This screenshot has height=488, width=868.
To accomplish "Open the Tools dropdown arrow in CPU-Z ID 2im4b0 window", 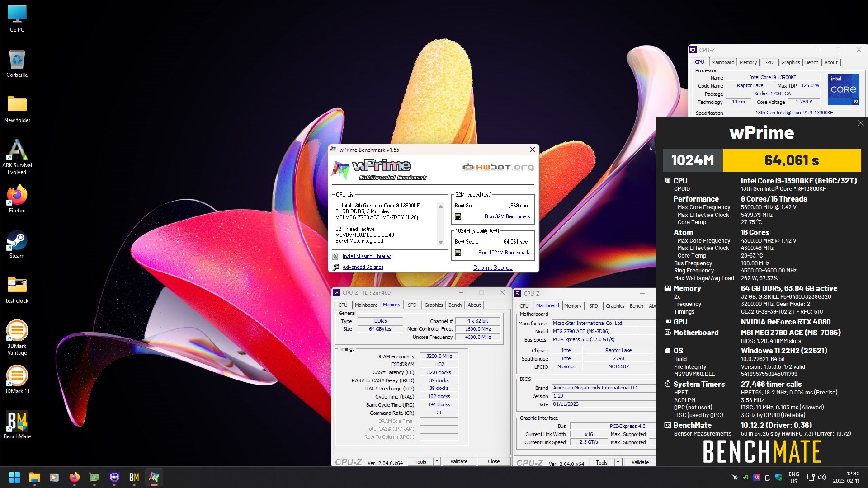I will [x=437, y=461].
